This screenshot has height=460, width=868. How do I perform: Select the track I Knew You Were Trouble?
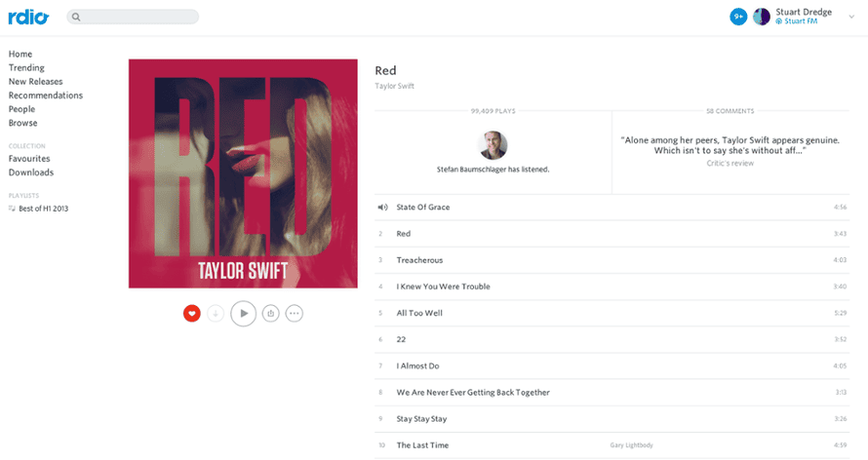[x=612, y=287]
